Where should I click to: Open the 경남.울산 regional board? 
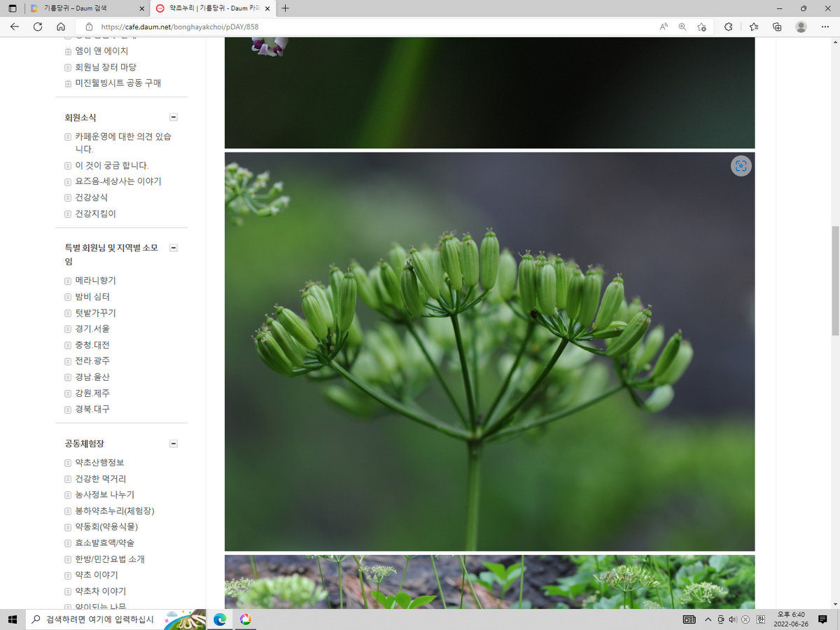point(92,377)
